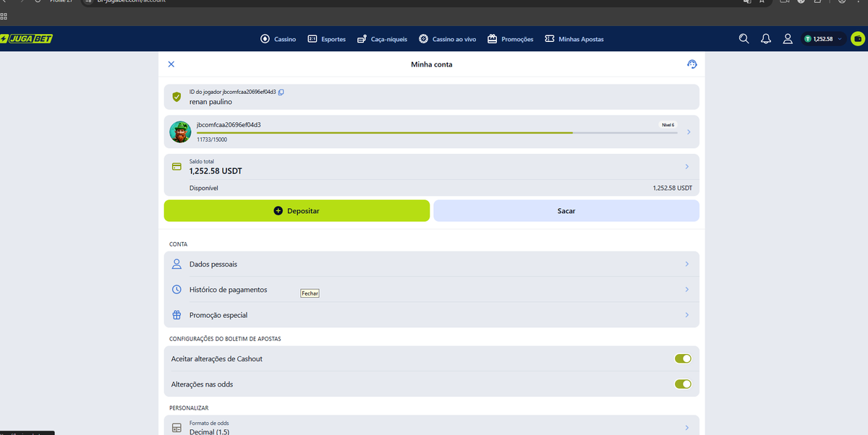Open Promoção especial row chevron
Image resolution: width=868 pixels, height=435 pixels.
tap(686, 315)
